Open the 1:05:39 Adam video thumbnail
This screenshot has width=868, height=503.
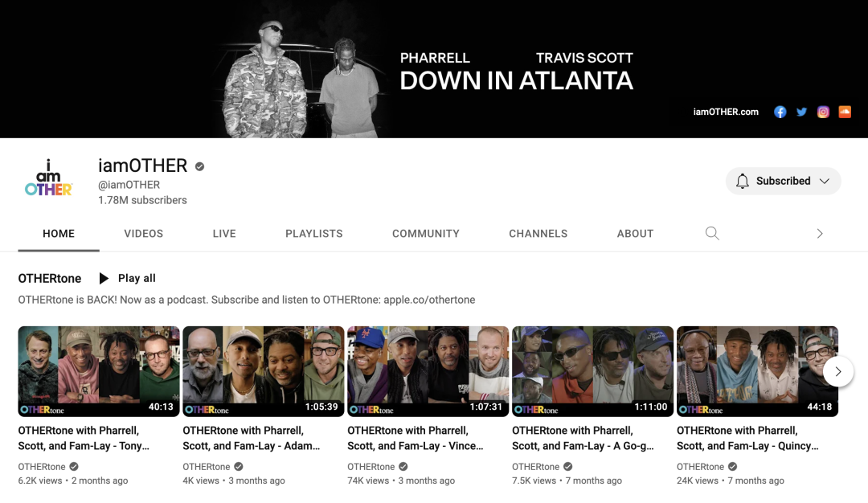pyautogui.click(x=264, y=371)
